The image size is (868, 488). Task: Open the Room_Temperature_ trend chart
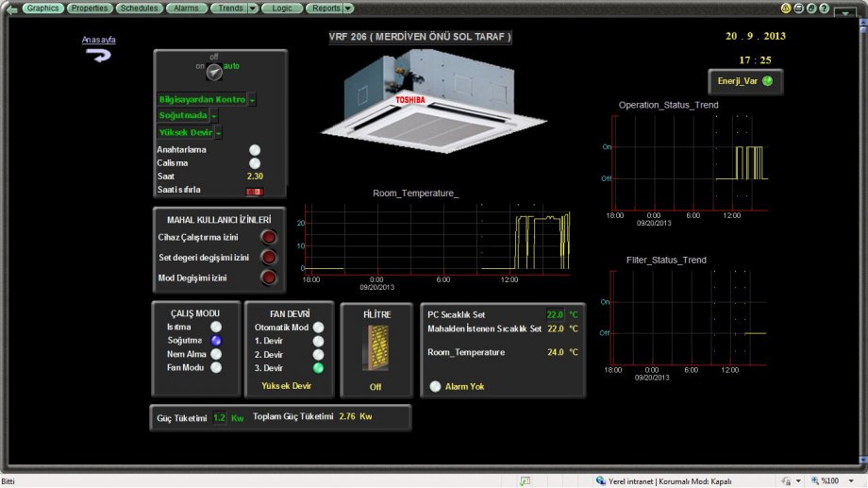tap(435, 238)
